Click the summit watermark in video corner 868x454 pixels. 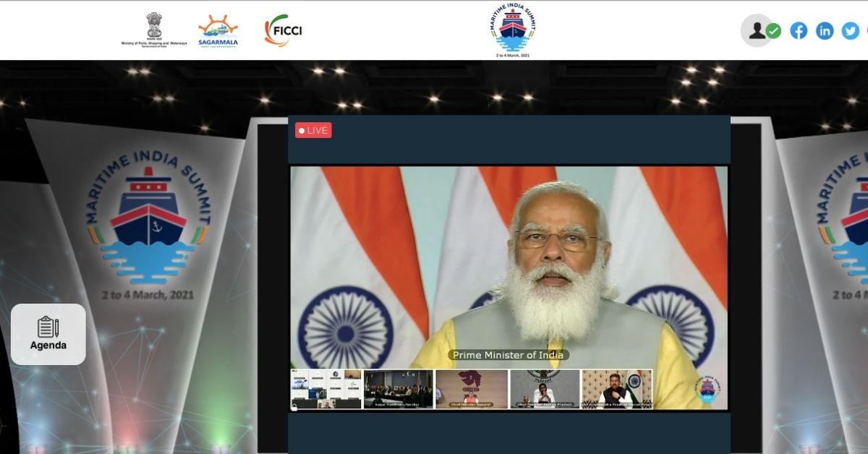click(709, 390)
